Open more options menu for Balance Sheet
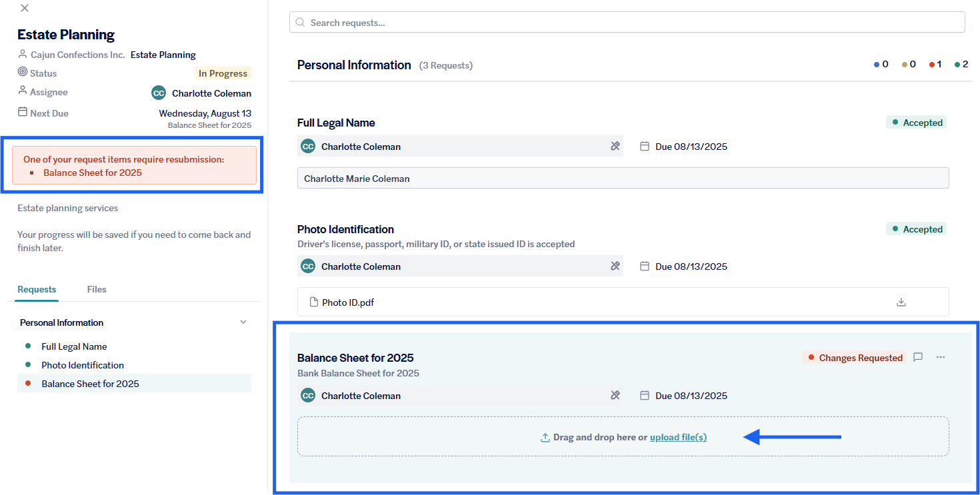Screen dimensions: 980x495 (941, 357)
